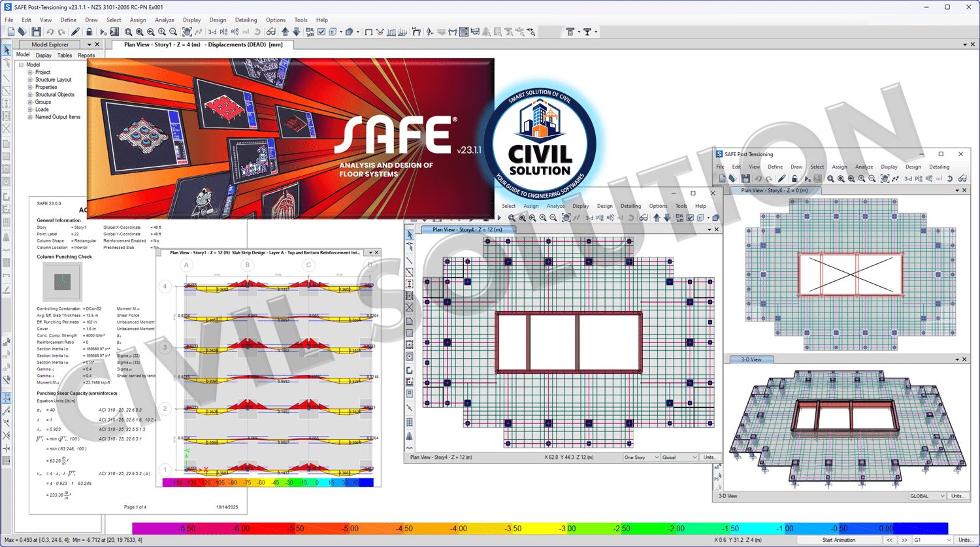Image resolution: width=980 pixels, height=547 pixels.
Task: Select rubber band zoom in main SAFE toolbar
Action: pyautogui.click(x=128, y=32)
